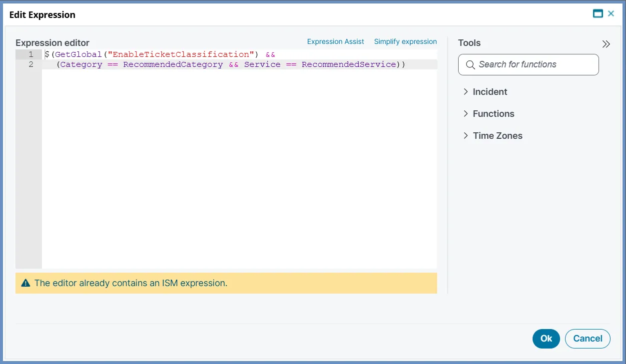Click the Edit Expression title text
This screenshot has width=626, height=364.
coord(42,15)
